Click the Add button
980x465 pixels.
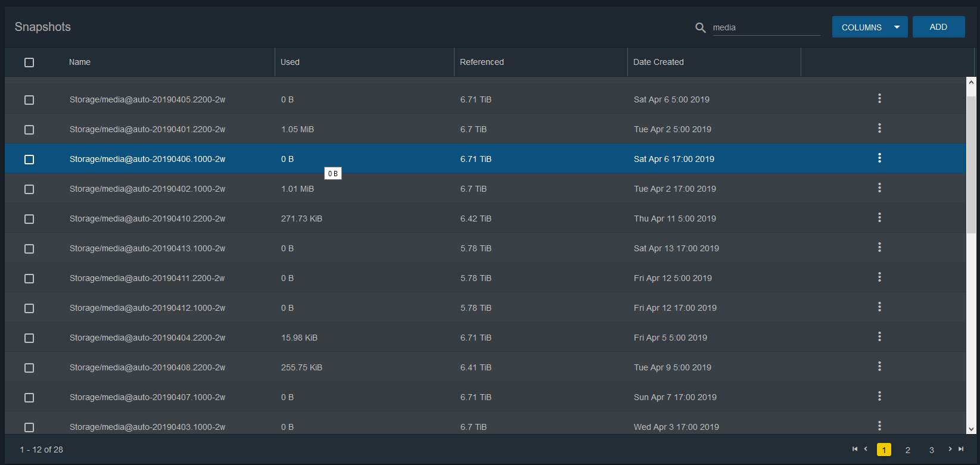tap(938, 27)
